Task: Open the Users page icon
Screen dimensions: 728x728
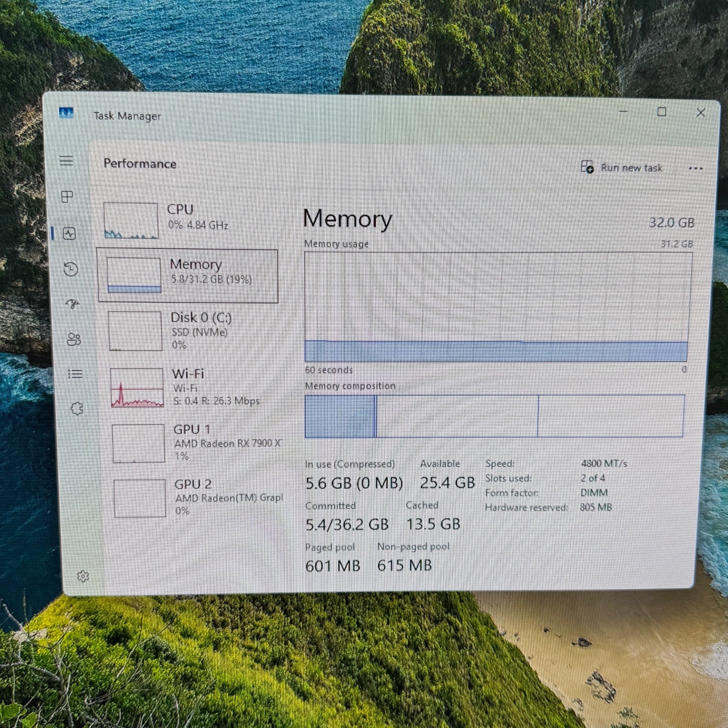Action: (74, 339)
